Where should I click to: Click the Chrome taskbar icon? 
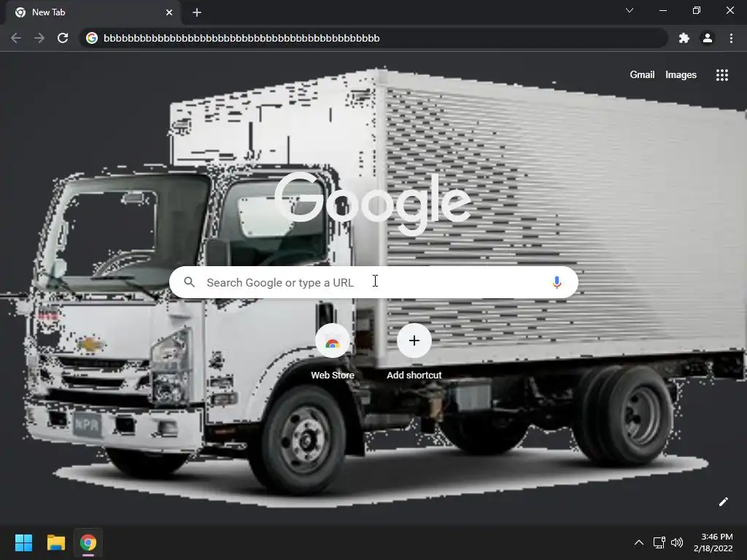coord(88,542)
